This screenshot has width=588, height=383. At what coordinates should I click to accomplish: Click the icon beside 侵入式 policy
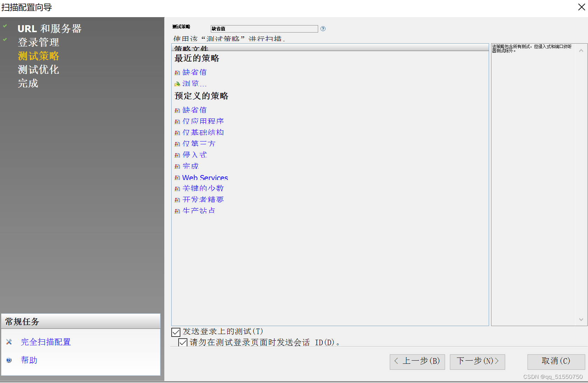[x=177, y=155]
